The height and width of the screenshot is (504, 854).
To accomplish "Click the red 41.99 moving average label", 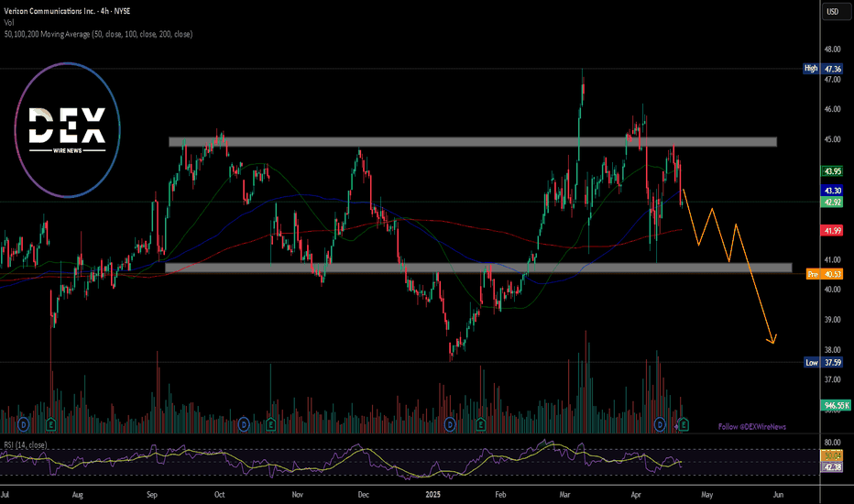I will point(832,231).
